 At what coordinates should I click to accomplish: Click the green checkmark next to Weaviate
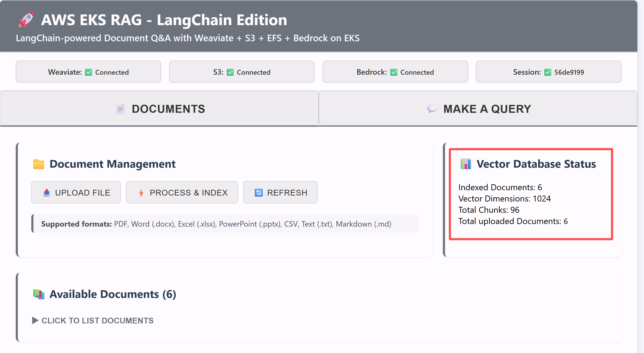(x=89, y=72)
